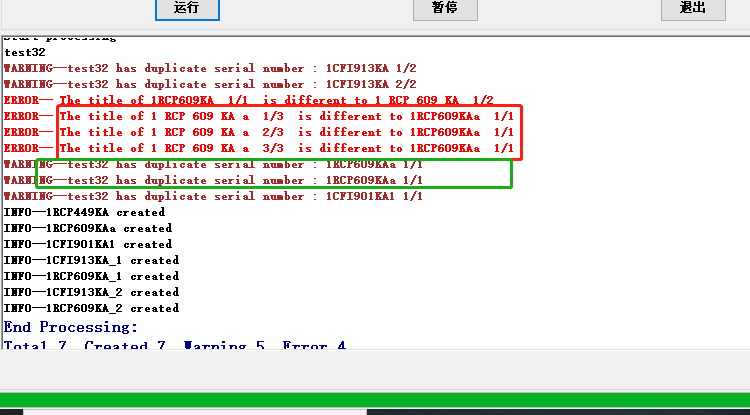750x415 pixels.
Task: Click the 运行 (Run) button
Action: (187, 8)
